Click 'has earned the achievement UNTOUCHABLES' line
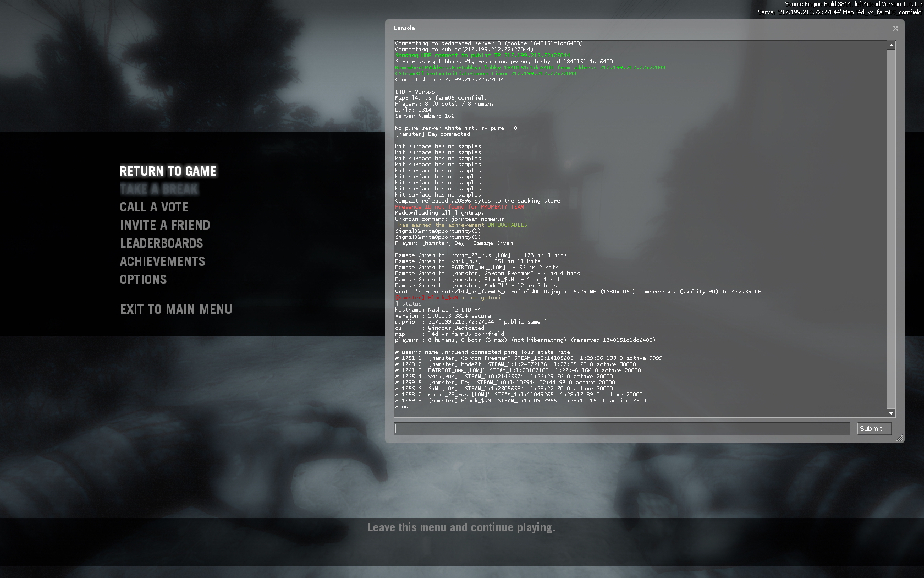The image size is (924, 578). click(462, 225)
